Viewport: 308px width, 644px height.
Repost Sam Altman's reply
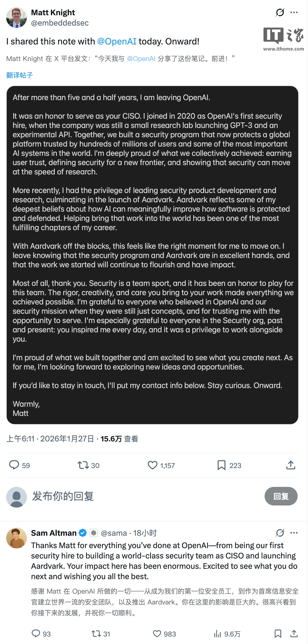(96, 633)
